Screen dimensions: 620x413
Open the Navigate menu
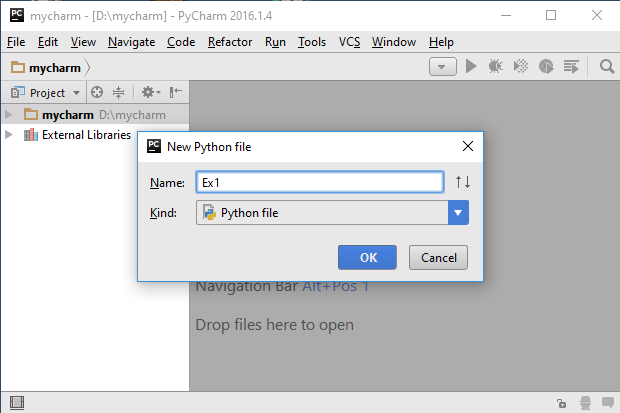coord(131,42)
